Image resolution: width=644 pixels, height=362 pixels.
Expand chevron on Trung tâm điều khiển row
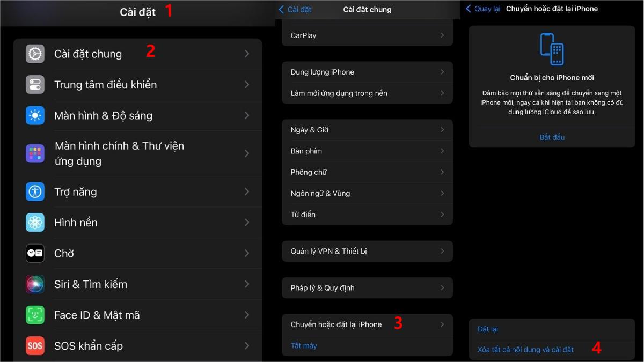tap(247, 84)
